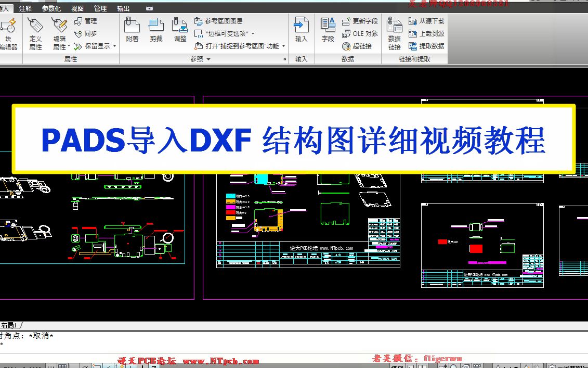This screenshot has height=368, width=588.
Task: Expand the 参照 panel title arrow
Action: (208, 59)
